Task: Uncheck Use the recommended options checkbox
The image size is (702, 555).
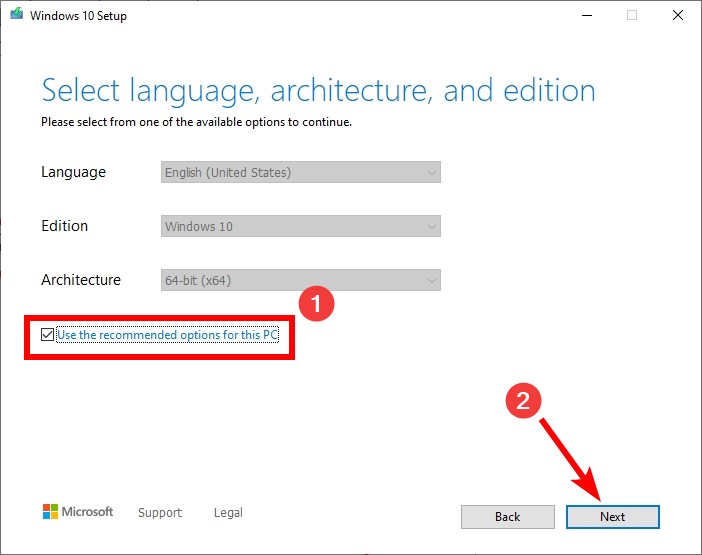Action: (47, 335)
